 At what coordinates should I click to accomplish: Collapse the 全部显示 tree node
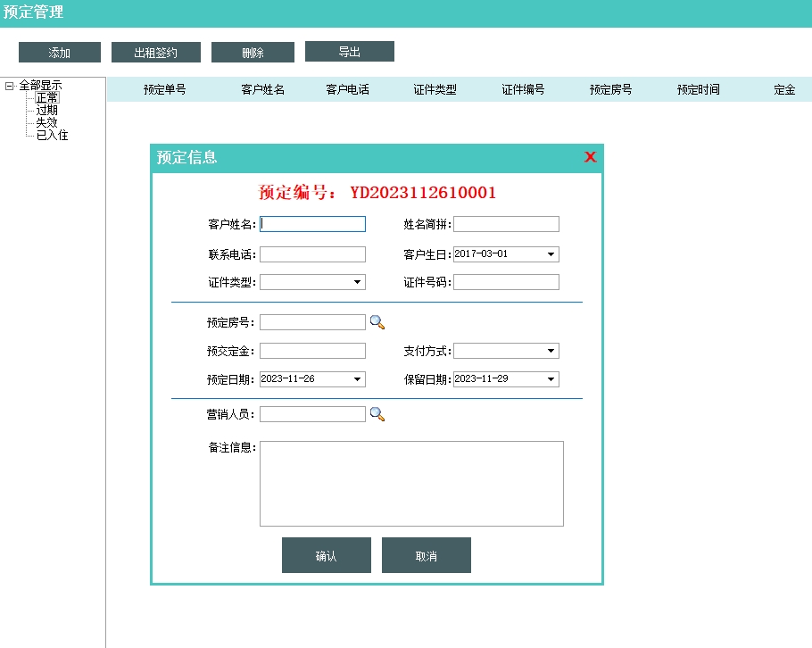coord(10,86)
